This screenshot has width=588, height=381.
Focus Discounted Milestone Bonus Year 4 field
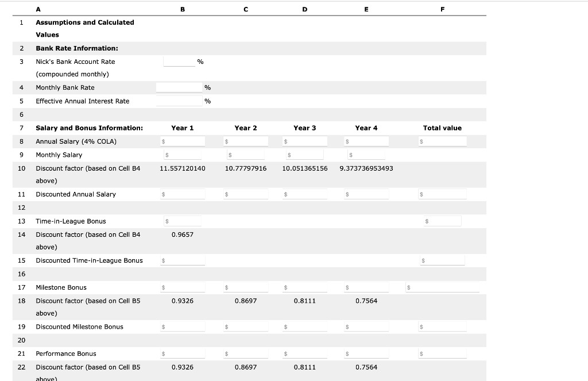366,326
